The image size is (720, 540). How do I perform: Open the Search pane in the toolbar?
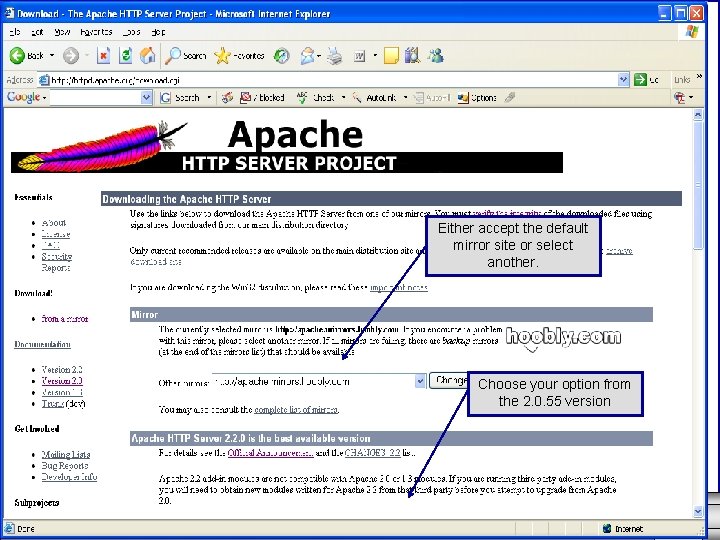tap(186, 56)
